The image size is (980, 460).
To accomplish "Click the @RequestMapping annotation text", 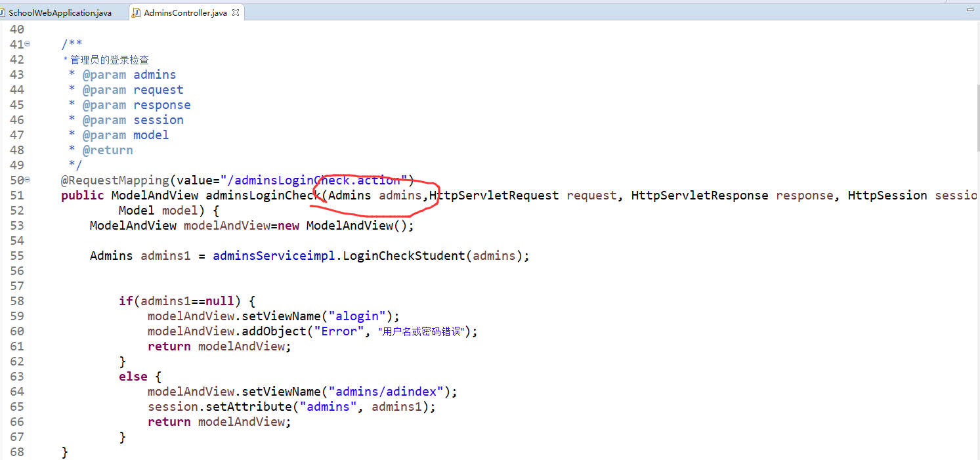I will point(116,180).
